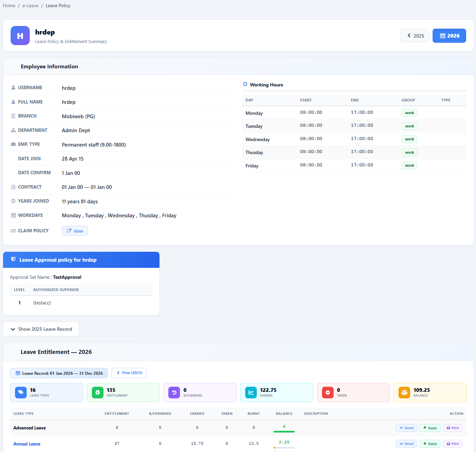Go to e-Leave in breadcrumb
The image size is (476, 452).
tap(30, 5)
